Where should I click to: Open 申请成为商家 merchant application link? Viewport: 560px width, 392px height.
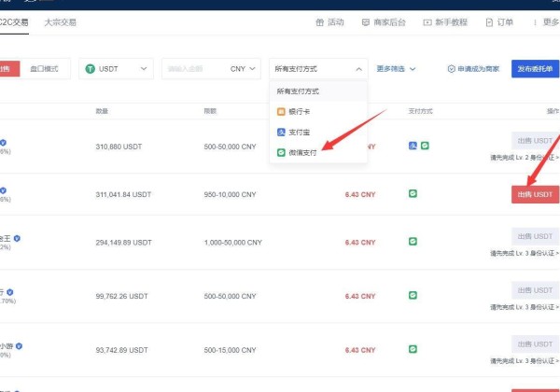coord(473,69)
